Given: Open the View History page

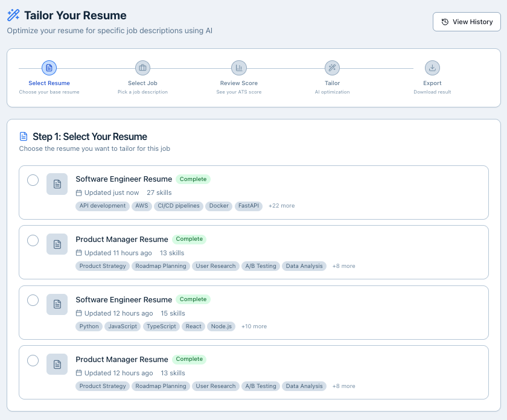Looking at the screenshot, I should pyautogui.click(x=467, y=22).
